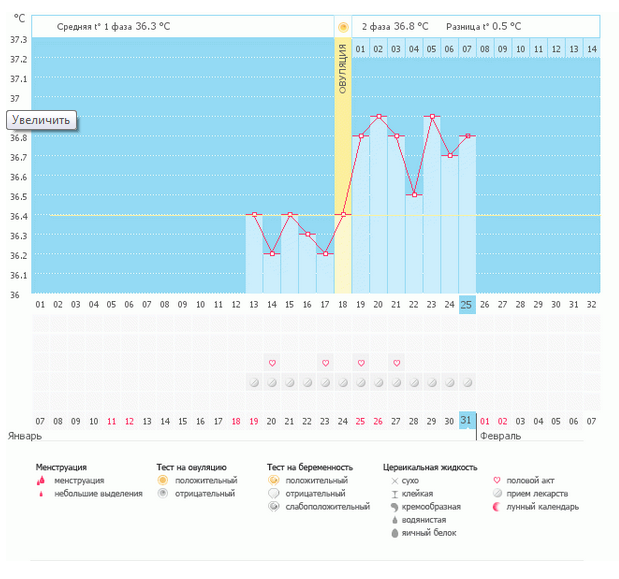619x579 pixels.
Task: Click the heart icon on cycle day 14
Action: [x=271, y=362]
